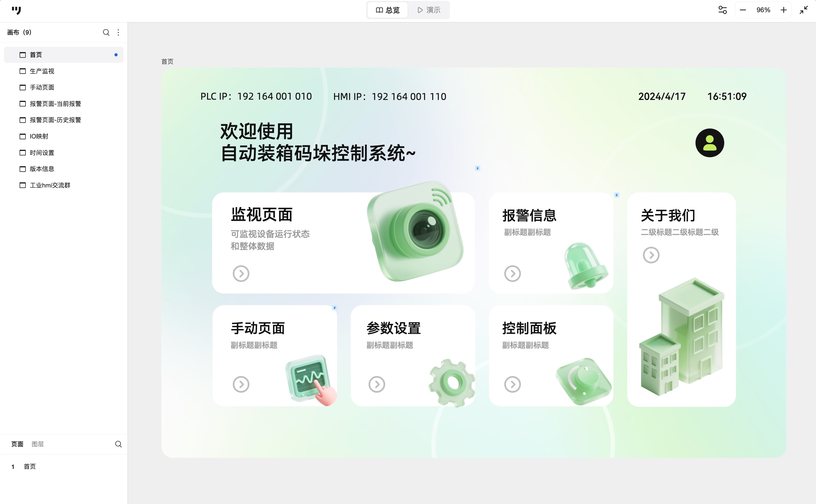
Task: Select the 时间设置 canvas
Action: pyautogui.click(x=64, y=153)
